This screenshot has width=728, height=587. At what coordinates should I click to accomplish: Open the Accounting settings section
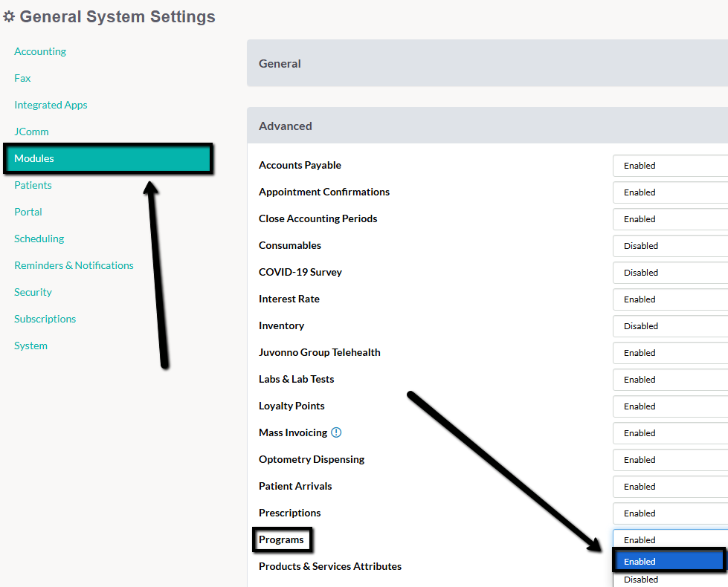40,51
